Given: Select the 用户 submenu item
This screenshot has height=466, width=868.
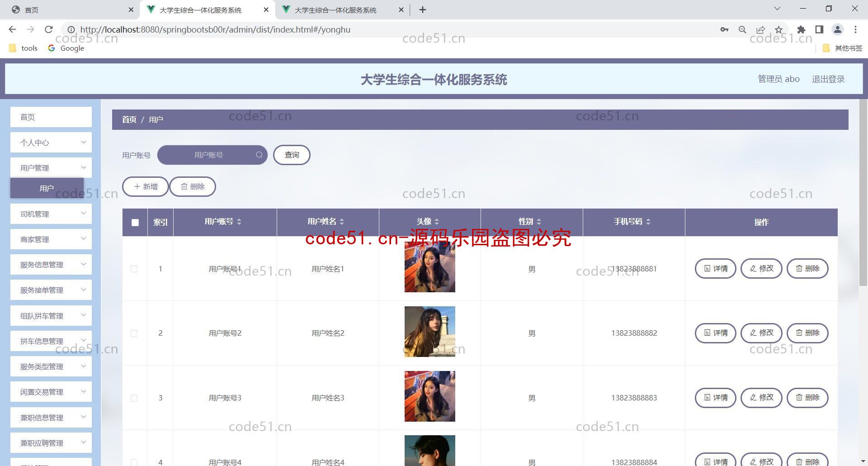Looking at the screenshot, I should tap(47, 188).
